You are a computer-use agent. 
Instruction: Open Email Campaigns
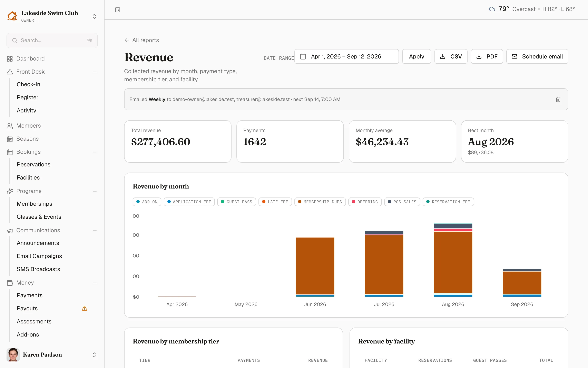(x=39, y=256)
